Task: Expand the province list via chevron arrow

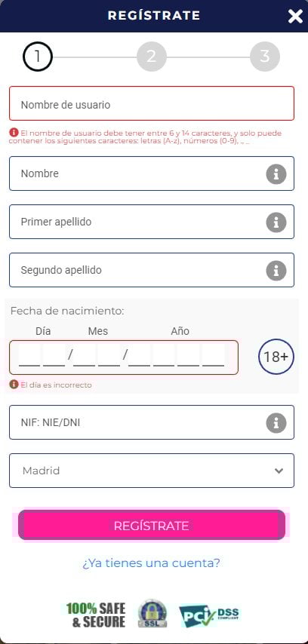Action: 279,471
